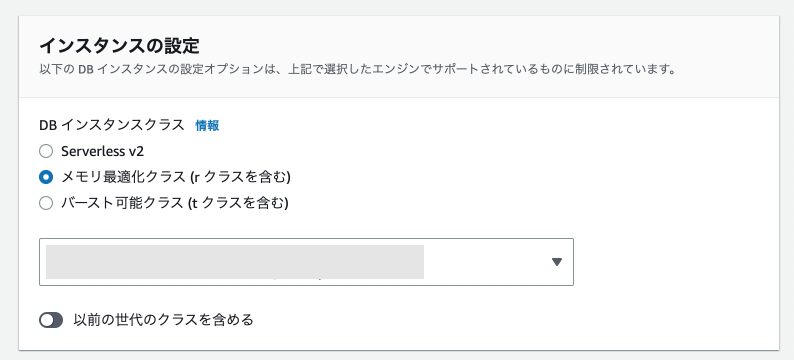
Task: Click the filled blue radio dot
Action: (46, 177)
